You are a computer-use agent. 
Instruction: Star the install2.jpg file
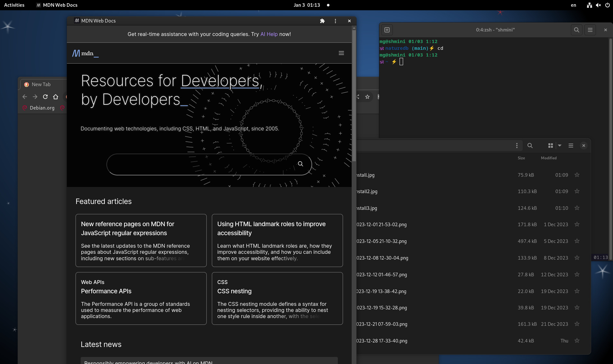tap(577, 191)
